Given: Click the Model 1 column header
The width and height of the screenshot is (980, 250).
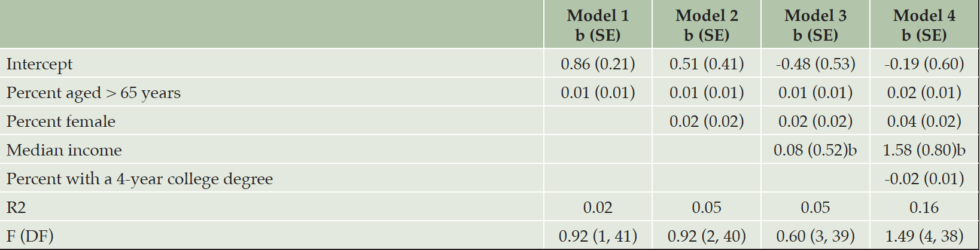Looking at the screenshot, I should (598, 25).
